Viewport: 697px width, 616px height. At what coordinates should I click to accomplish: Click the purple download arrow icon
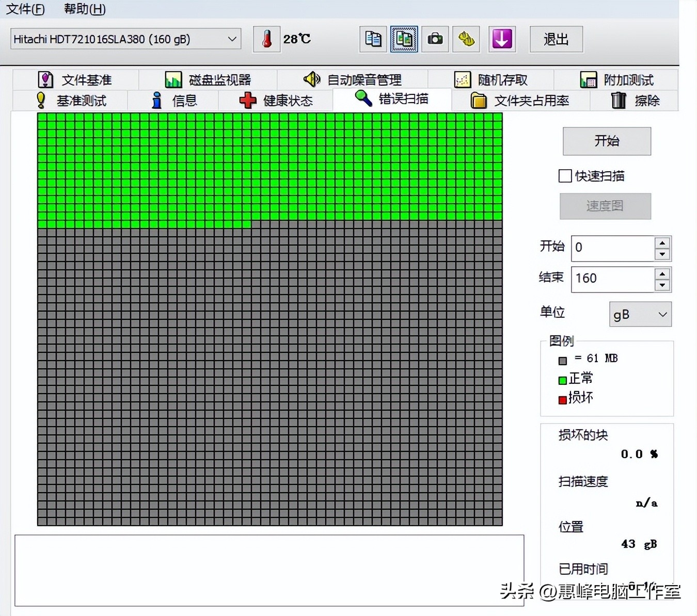coord(502,39)
